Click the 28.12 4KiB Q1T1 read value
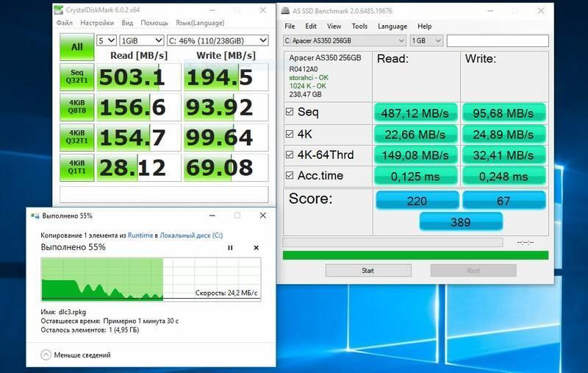The image size is (588, 373). [139, 168]
